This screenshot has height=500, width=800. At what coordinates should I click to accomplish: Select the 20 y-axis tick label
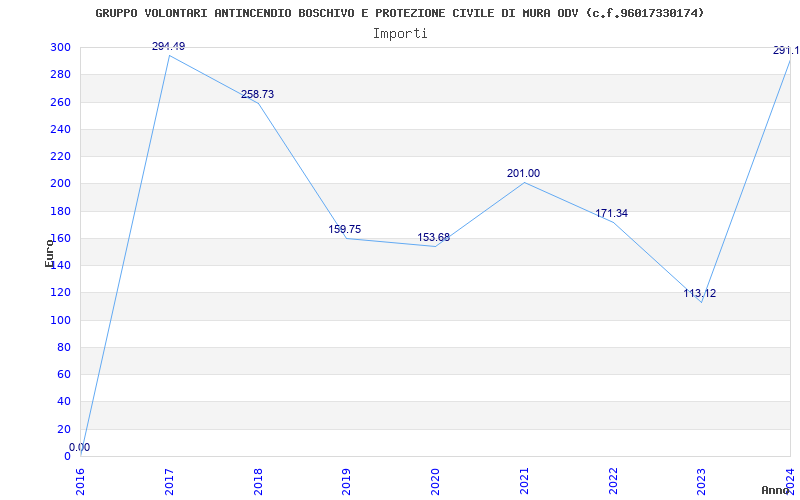pos(63,429)
